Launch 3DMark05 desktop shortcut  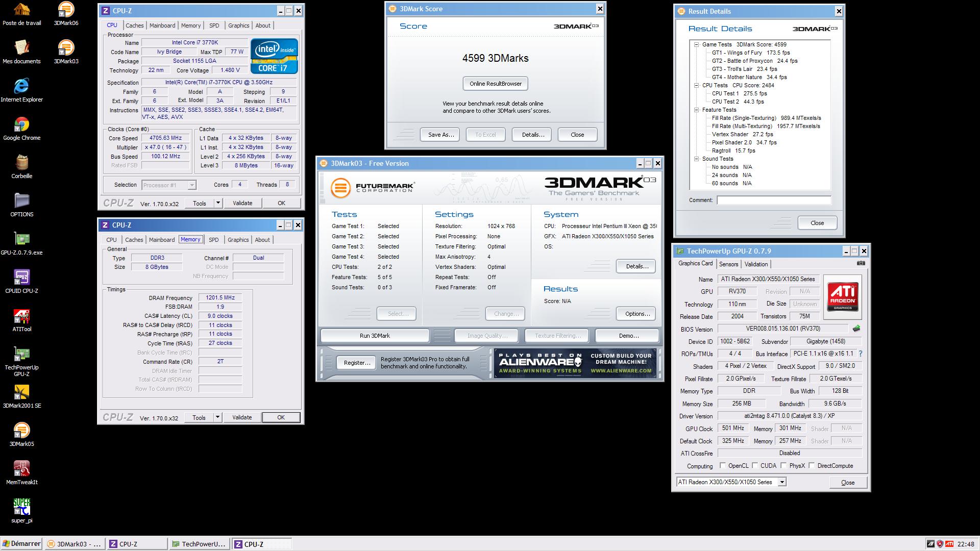pos(21,434)
